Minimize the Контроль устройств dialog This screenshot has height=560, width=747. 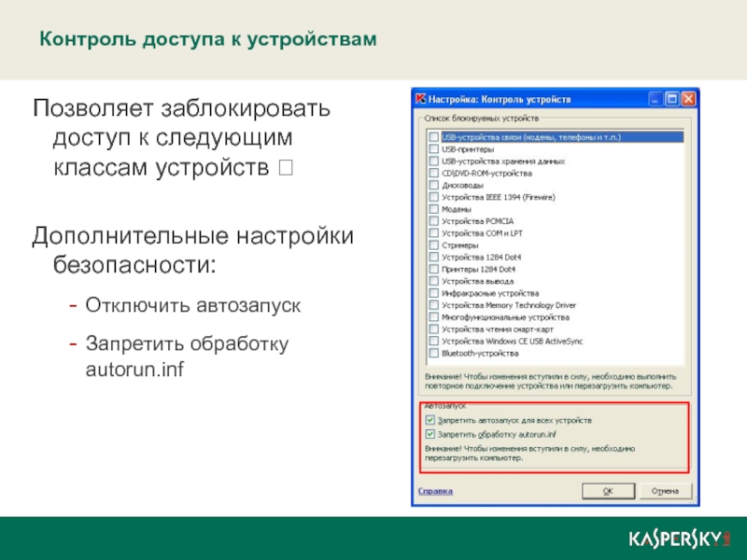click(655, 99)
